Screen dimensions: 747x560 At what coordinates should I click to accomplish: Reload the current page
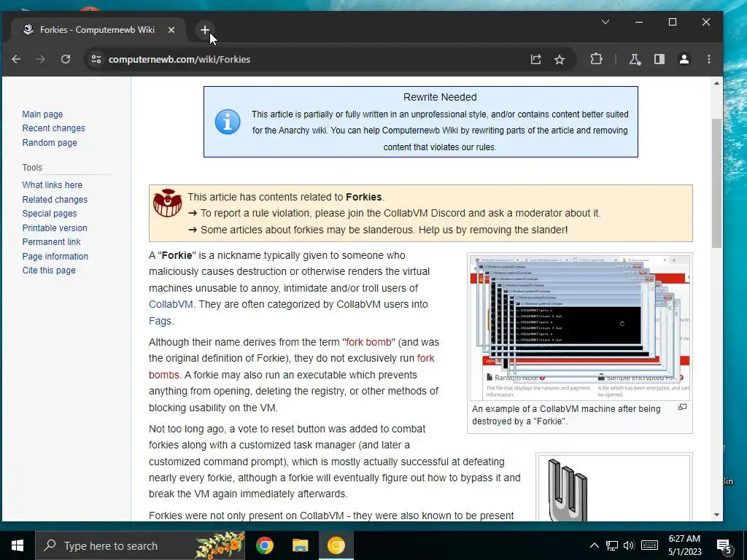point(66,59)
